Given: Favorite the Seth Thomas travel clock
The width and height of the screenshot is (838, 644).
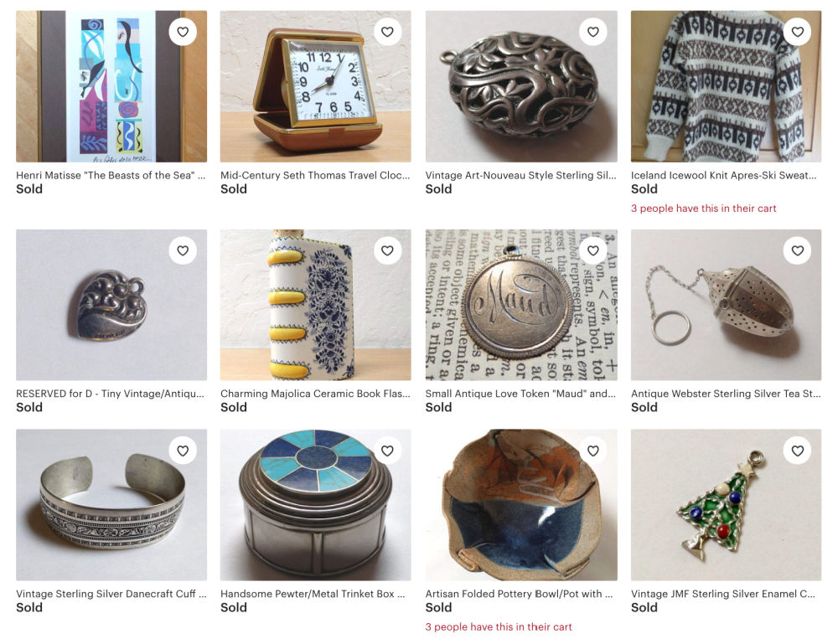Looking at the screenshot, I should click(387, 32).
